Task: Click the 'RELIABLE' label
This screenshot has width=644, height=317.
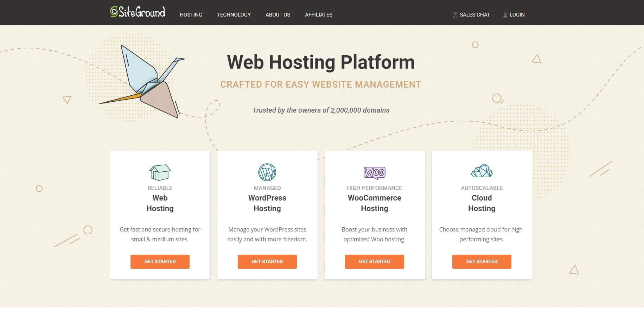Action: (160, 188)
